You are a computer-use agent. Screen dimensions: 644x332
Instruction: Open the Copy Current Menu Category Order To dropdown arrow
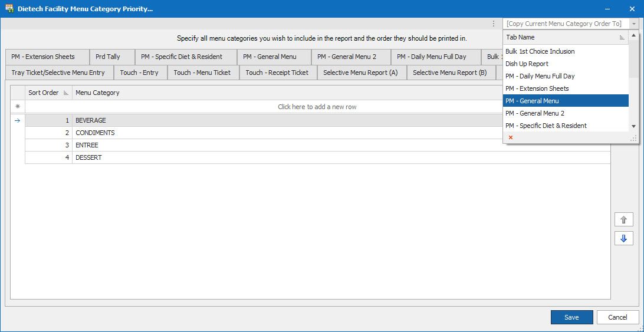[x=634, y=24]
